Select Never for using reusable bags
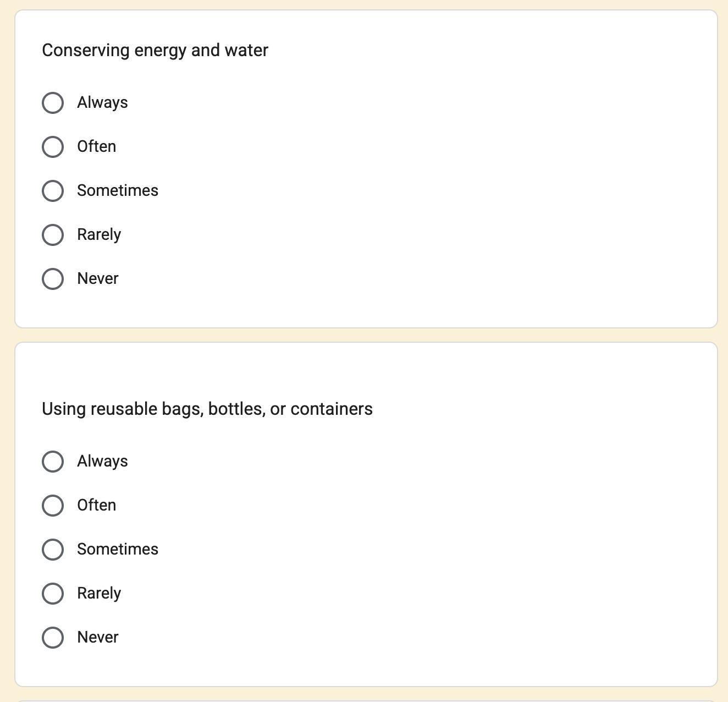 click(53, 638)
